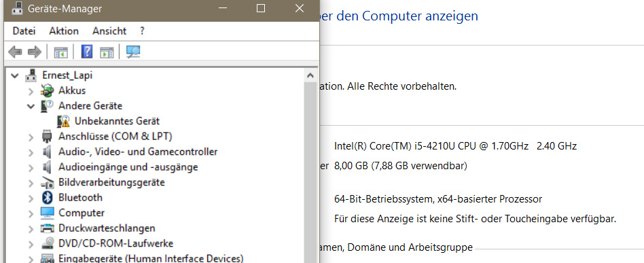Click the Audio-, Video- und Gamecontroller speaker icon
The height and width of the screenshot is (263, 644).
coord(48,152)
